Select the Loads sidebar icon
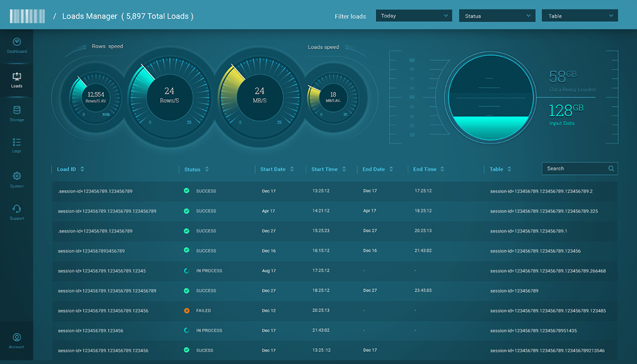This screenshot has width=637, height=364. pyautogui.click(x=17, y=77)
